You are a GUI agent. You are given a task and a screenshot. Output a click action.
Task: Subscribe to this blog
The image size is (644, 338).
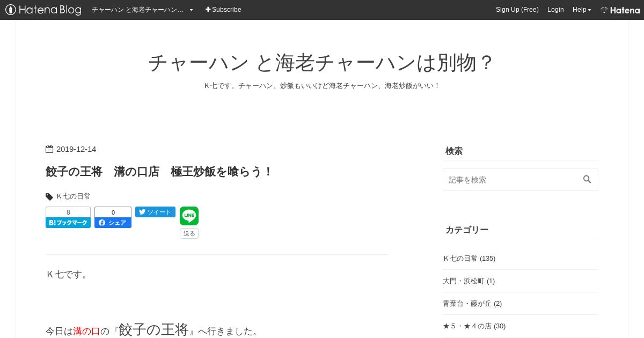click(x=223, y=10)
